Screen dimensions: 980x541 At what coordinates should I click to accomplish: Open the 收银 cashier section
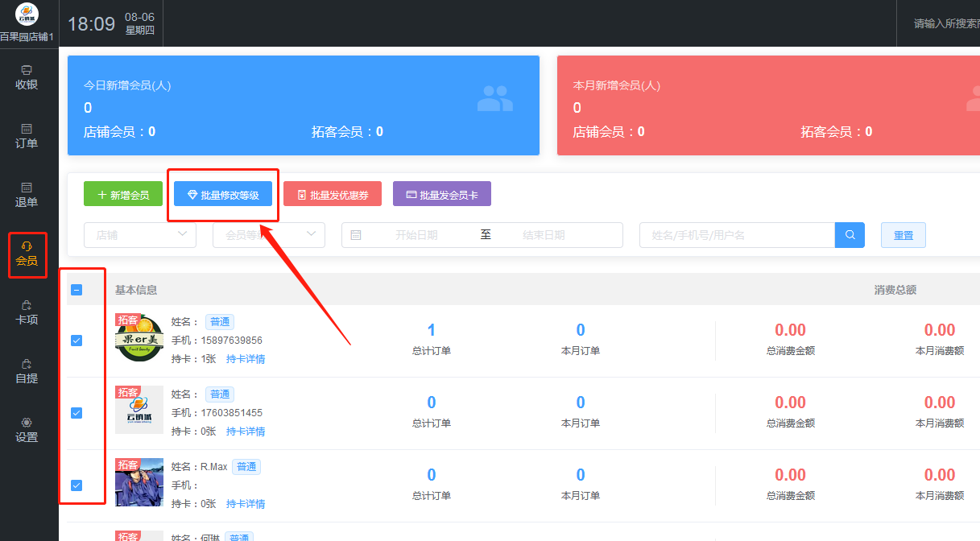pyautogui.click(x=27, y=77)
